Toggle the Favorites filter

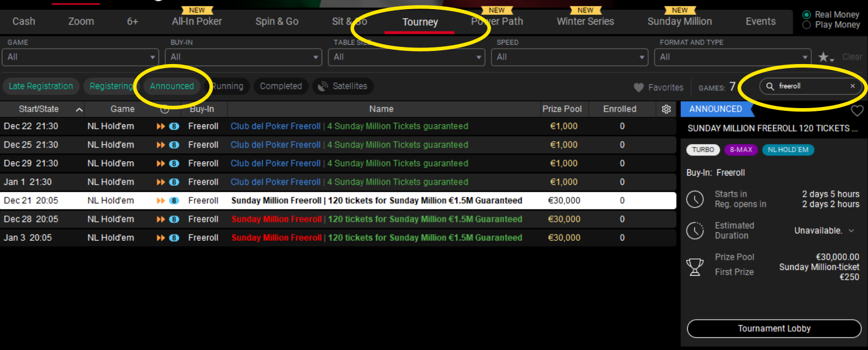[x=659, y=87]
